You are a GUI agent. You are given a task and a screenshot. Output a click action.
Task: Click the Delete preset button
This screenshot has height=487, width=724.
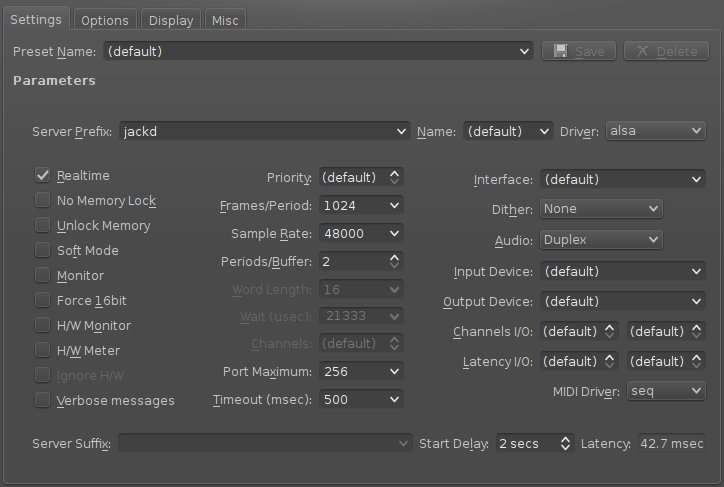(x=666, y=51)
